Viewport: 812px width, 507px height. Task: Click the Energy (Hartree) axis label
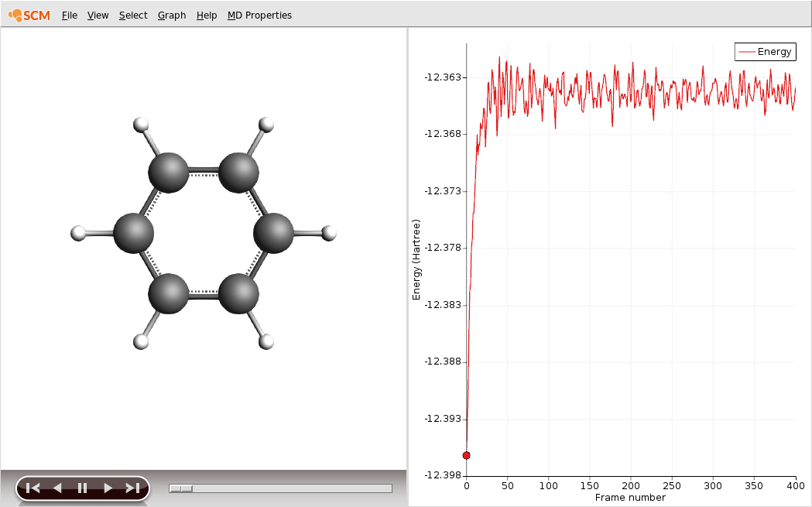pyautogui.click(x=416, y=260)
